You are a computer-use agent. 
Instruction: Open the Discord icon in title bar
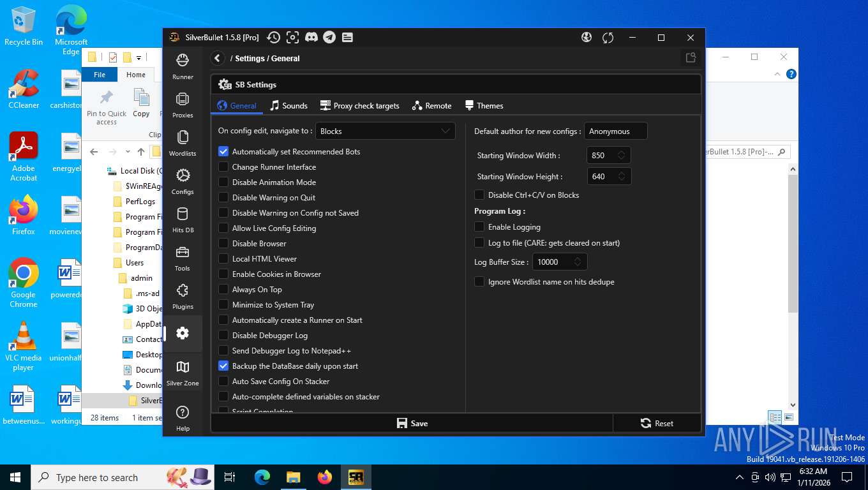point(311,38)
